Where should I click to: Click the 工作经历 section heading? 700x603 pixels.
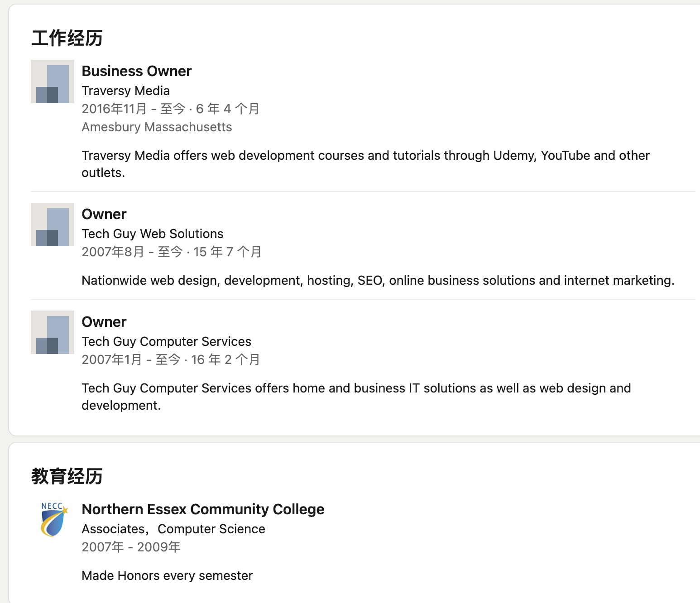click(67, 38)
